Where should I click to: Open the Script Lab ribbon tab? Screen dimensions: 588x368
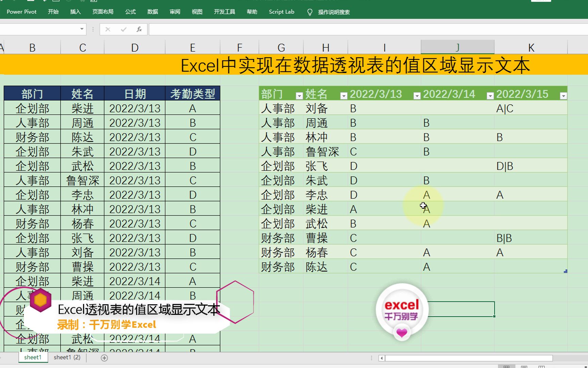point(281,12)
